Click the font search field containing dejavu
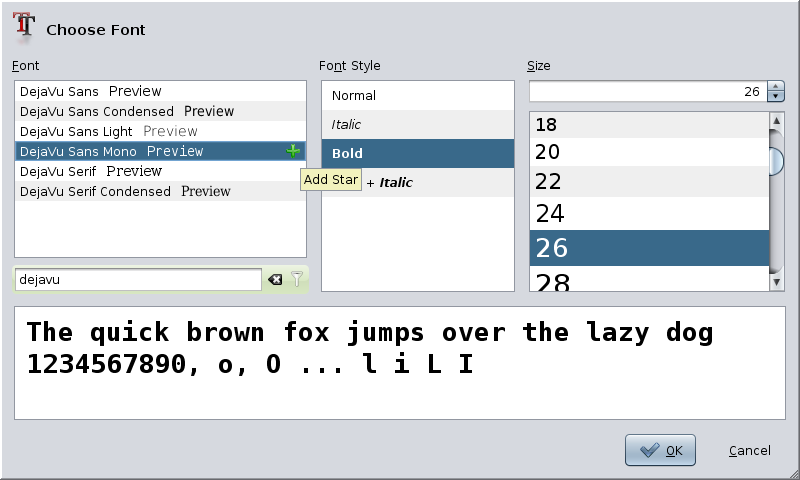The image size is (800, 480). [x=138, y=280]
